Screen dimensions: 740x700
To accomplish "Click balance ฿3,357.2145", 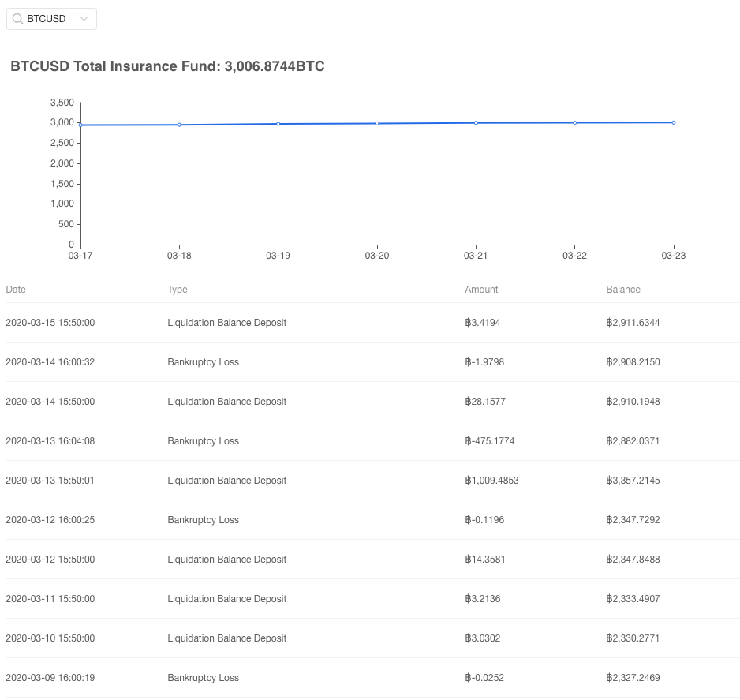I will [633, 481].
